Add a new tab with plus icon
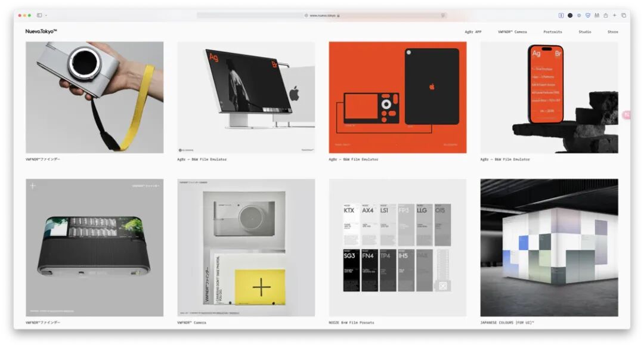The width and height of the screenshot is (644, 347). tap(614, 15)
